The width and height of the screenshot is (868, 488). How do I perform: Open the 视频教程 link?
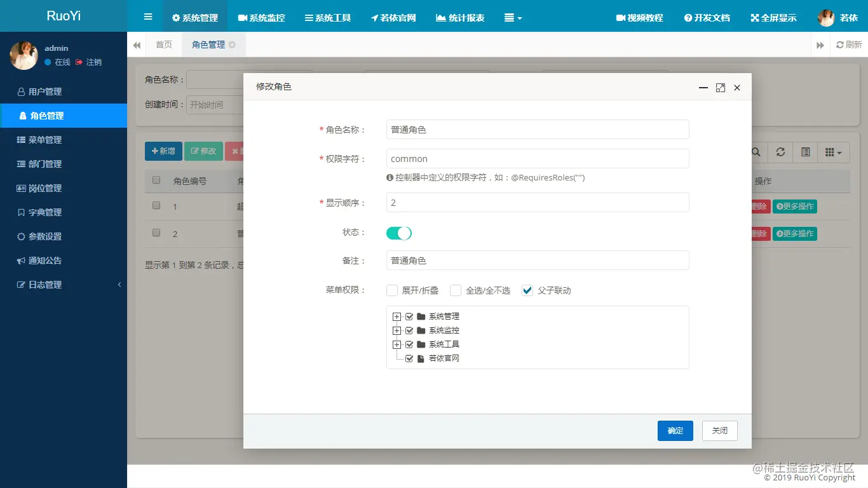(640, 18)
